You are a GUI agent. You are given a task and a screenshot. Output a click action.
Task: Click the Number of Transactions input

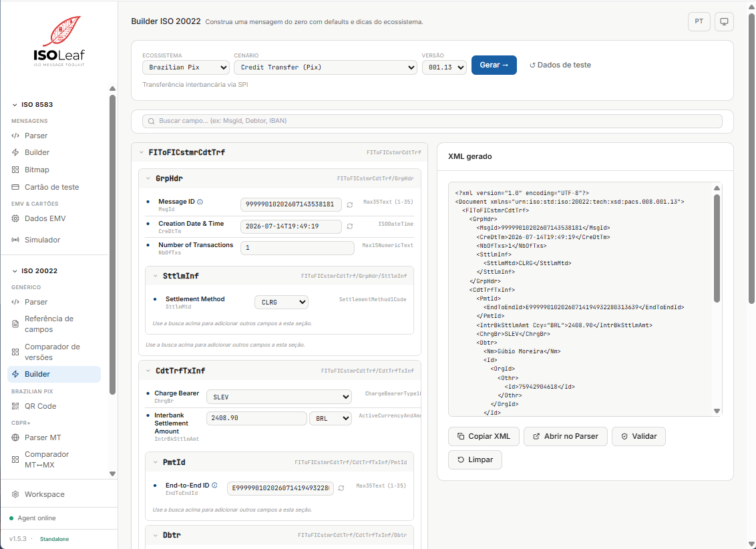(x=297, y=248)
